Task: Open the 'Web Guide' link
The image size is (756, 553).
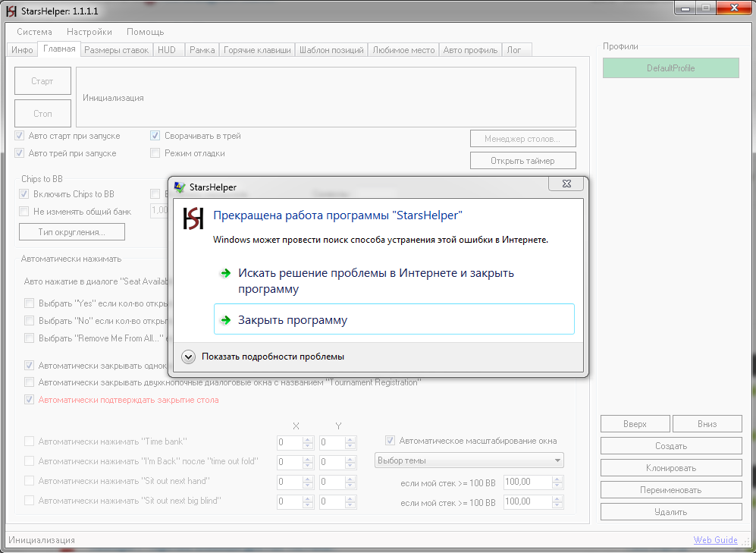Action: [716, 540]
